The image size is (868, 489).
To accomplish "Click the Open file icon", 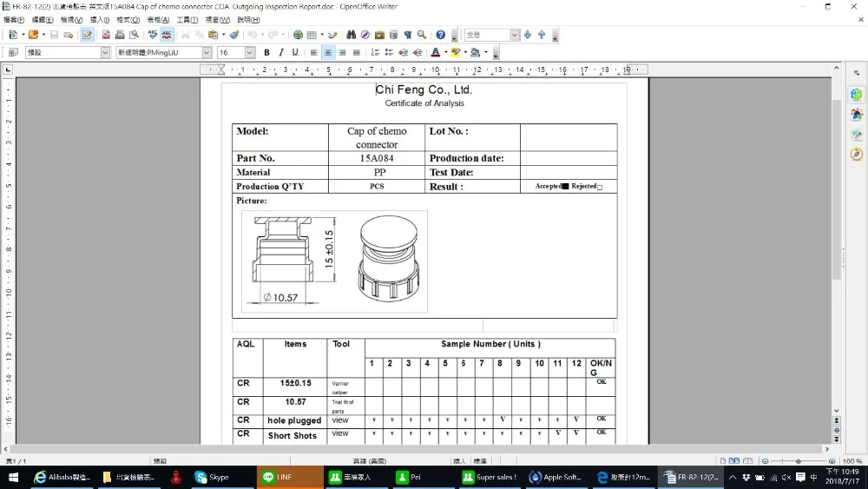I will (33, 35).
